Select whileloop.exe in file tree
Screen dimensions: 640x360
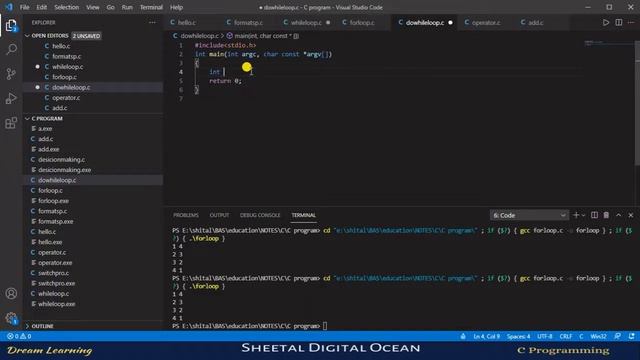[56, 304]
